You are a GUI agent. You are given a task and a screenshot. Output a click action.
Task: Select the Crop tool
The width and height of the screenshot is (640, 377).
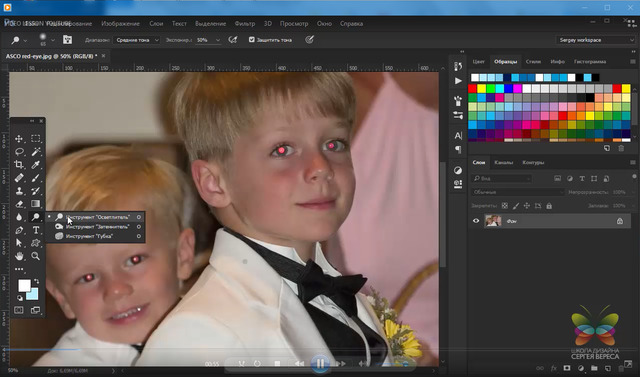click(19, 164)
